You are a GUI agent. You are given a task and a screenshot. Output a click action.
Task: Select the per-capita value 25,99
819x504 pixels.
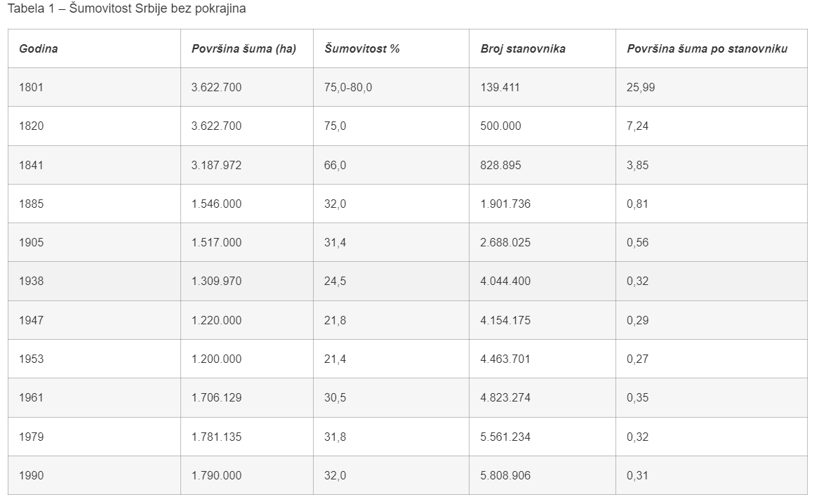(x=641, y=88)
